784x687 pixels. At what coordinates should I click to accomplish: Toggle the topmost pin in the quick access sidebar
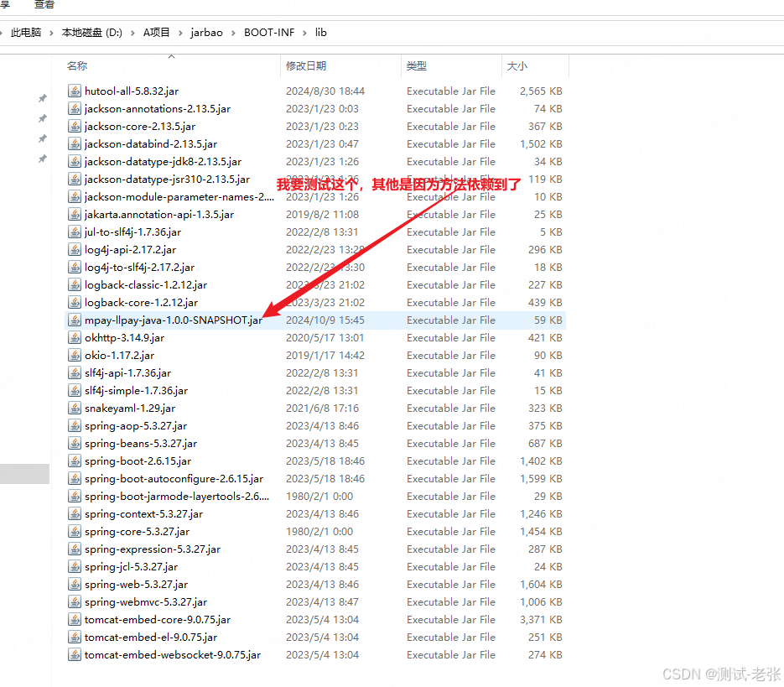(x=41, y=98)
